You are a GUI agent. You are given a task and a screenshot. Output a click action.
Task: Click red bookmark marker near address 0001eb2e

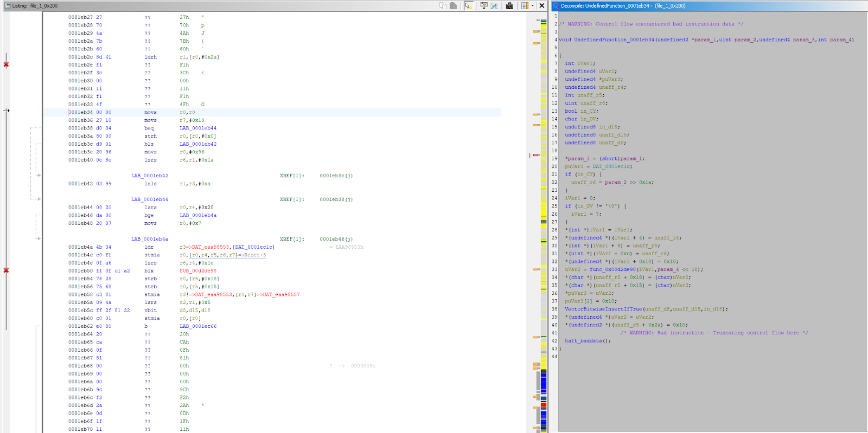tap(6, 64)
